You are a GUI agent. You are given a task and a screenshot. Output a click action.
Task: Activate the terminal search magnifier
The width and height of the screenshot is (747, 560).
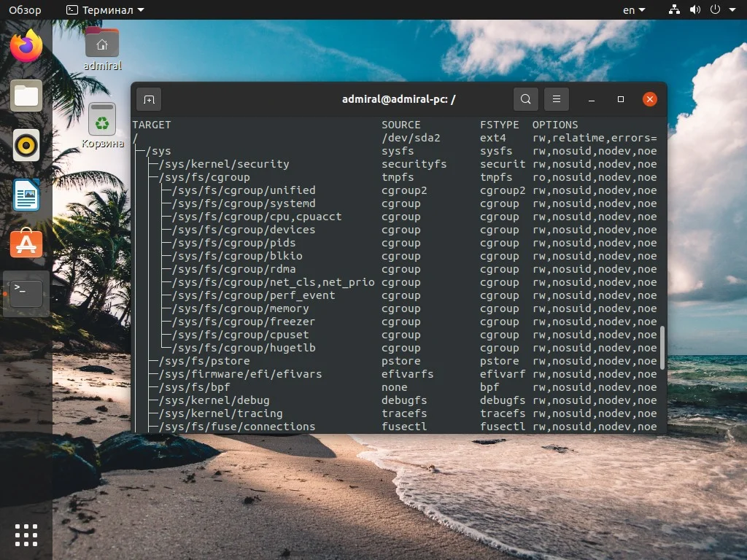526,98
